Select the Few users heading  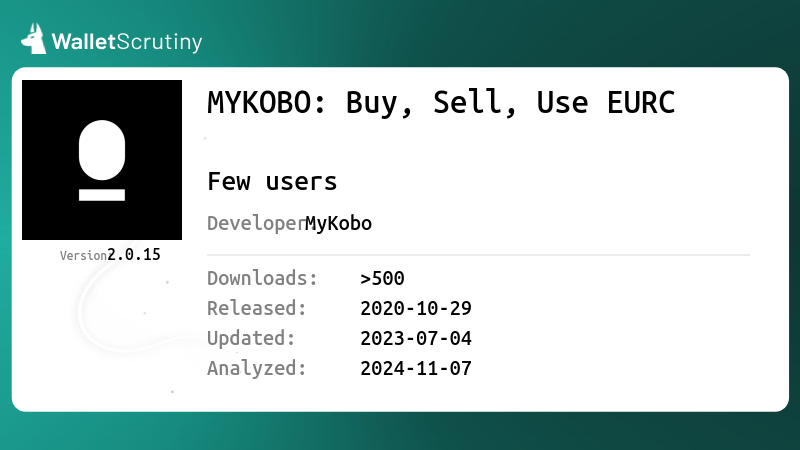click(272, 182)
